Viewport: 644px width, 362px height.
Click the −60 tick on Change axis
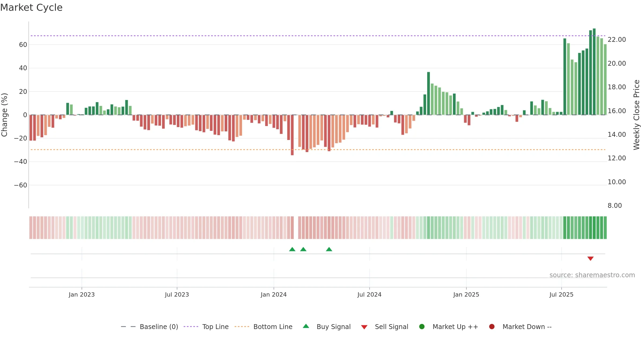pyautogui.click(x=21, y=185)
